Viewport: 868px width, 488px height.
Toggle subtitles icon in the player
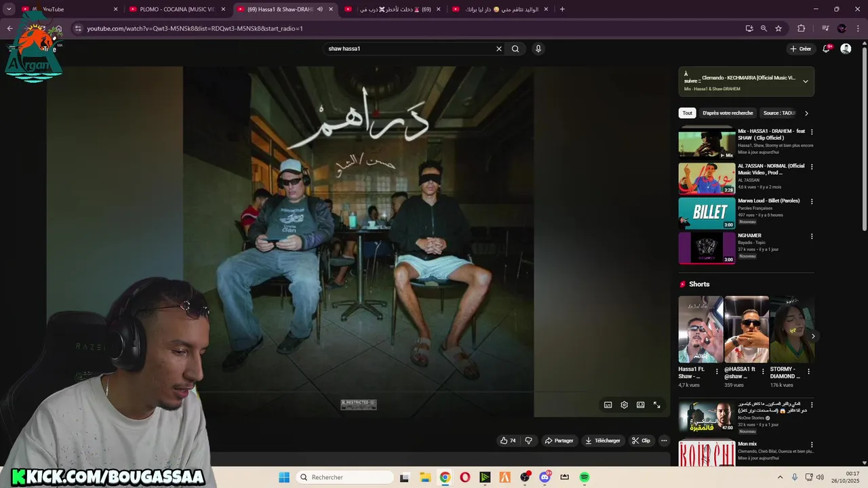tap(608, 405)
